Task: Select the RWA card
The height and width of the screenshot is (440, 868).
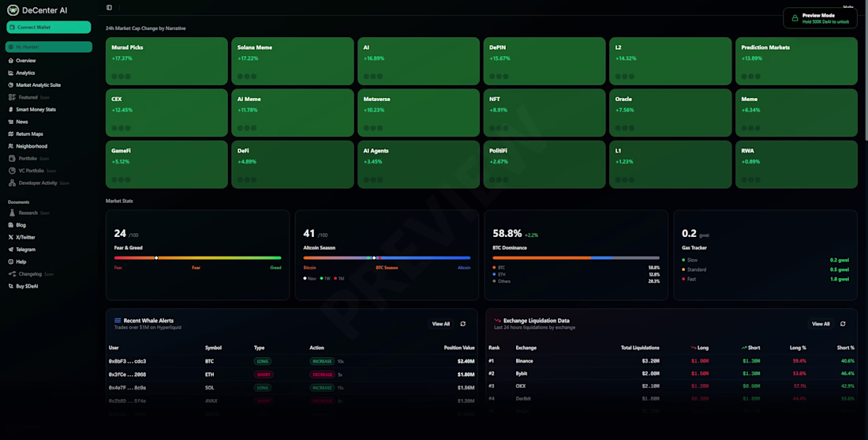Action: pos(797,164)
